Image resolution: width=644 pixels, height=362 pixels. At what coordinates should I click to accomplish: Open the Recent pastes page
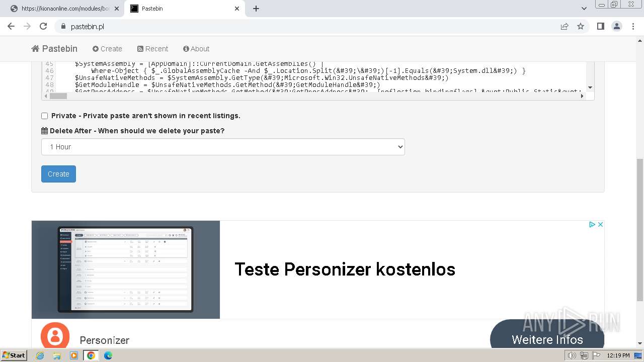click(x=152, y=49)
